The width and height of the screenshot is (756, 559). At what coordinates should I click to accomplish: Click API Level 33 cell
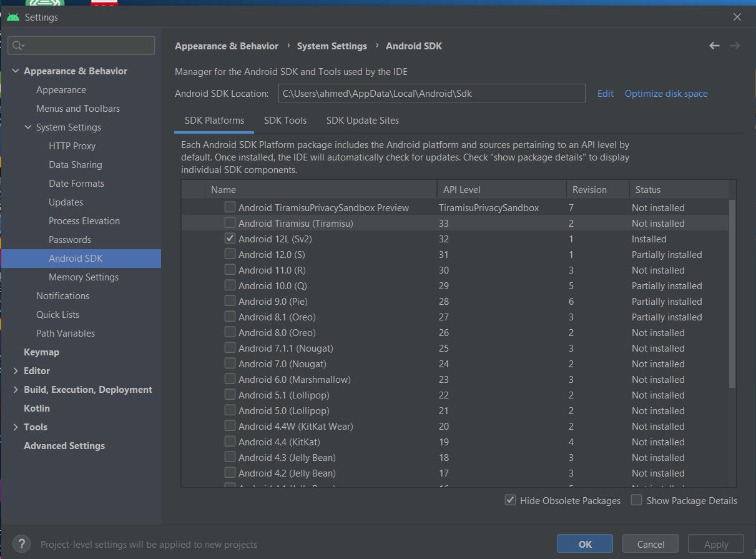(444, 223)
